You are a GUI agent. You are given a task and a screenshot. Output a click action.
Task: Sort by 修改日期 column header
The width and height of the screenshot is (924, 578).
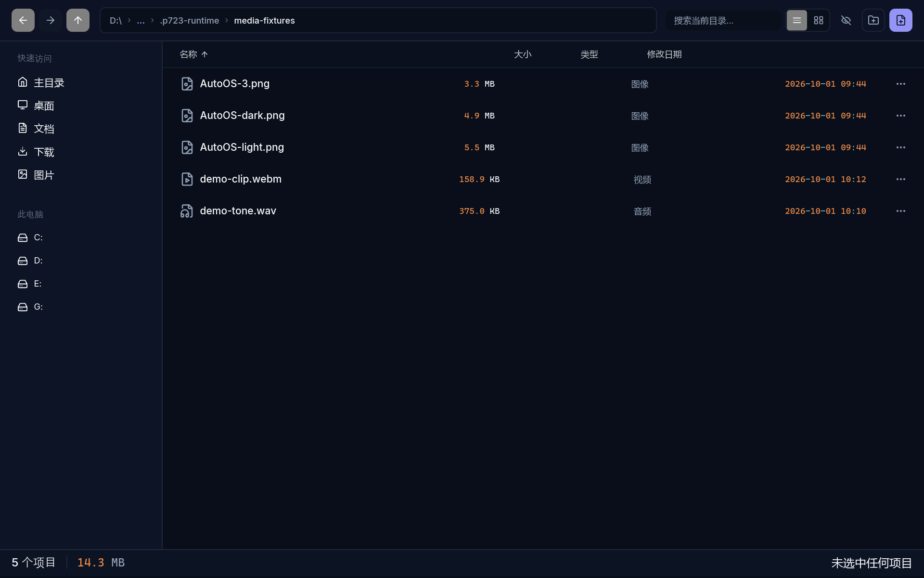coord(664,54)
